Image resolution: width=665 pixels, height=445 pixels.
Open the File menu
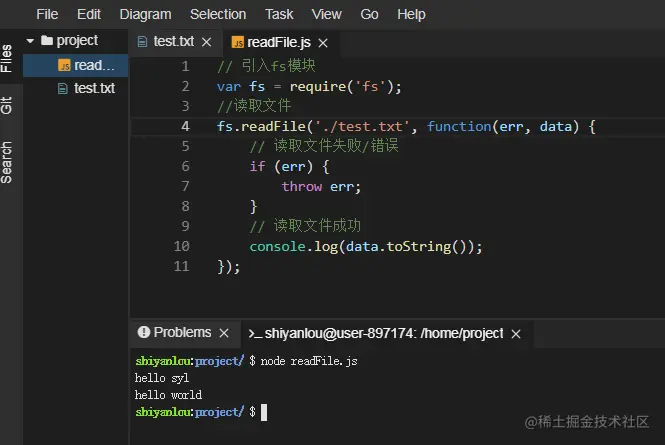[47, 14]
